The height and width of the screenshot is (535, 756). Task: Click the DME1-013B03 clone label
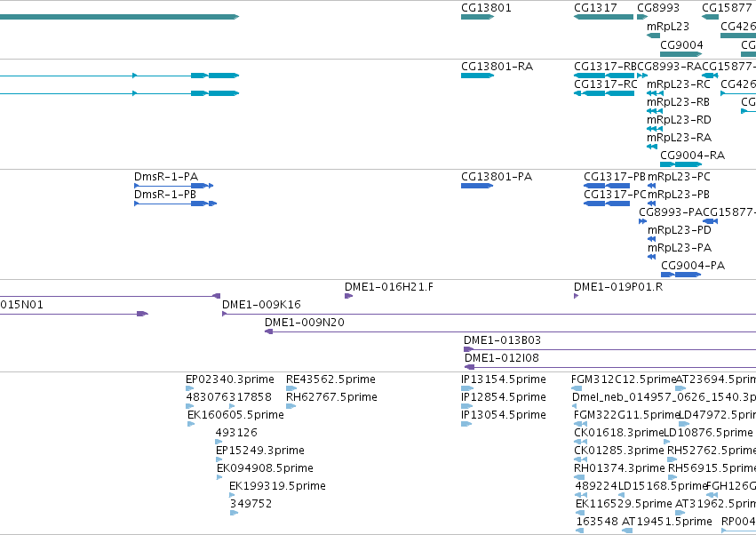click(502, 340)
